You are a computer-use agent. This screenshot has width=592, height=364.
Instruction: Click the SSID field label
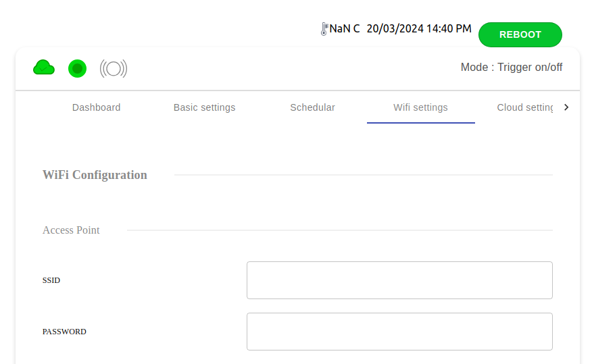click(51, 280)
